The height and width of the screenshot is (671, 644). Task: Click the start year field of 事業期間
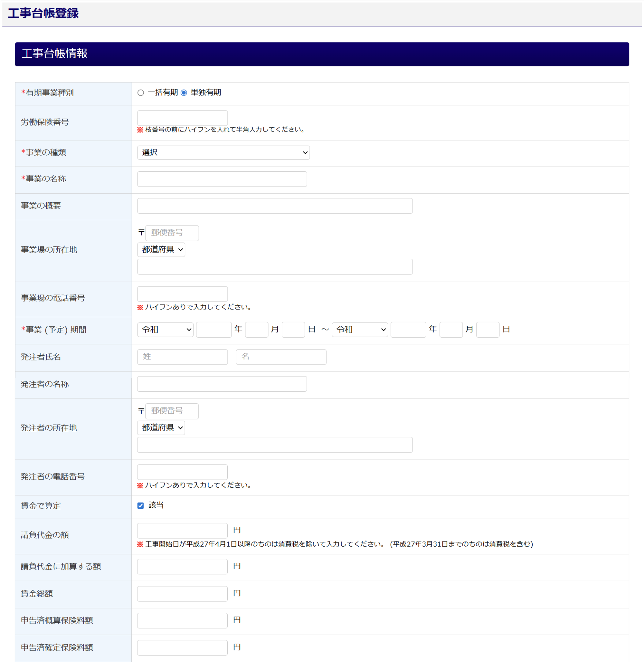click(x=214, y=330)
